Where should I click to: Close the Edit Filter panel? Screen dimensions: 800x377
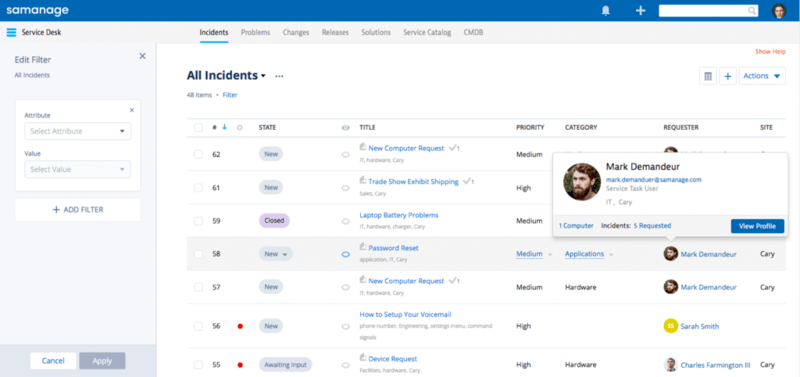(142, 56)
